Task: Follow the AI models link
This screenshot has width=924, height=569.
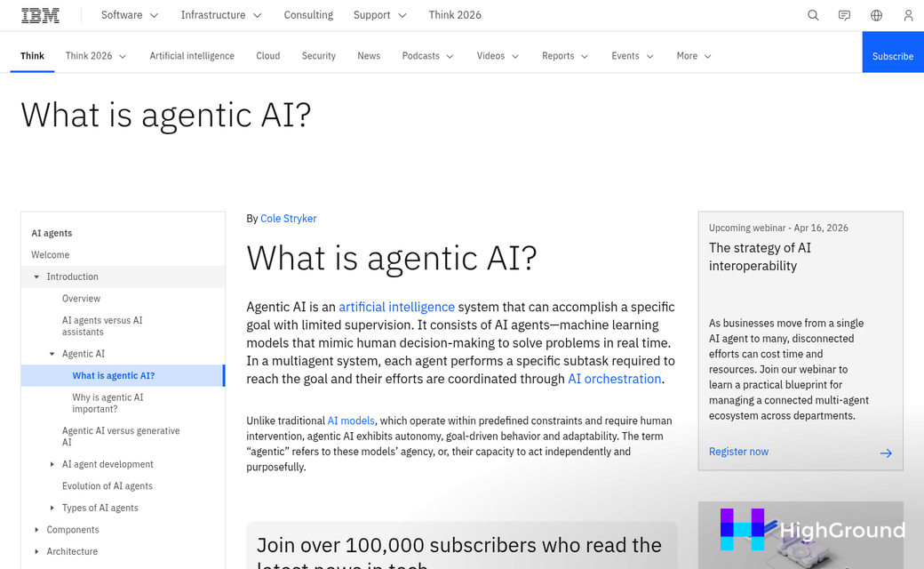Action: pos(351,421)
